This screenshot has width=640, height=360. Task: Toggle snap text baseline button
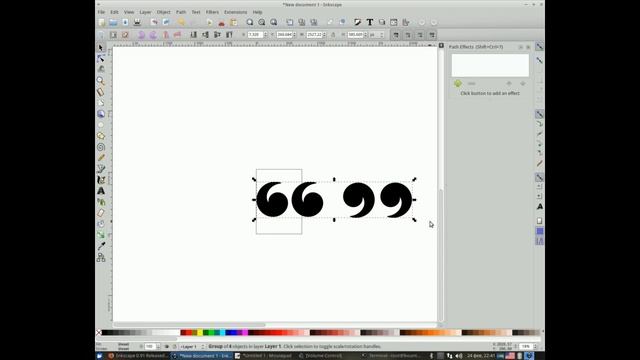pos(540,207)
